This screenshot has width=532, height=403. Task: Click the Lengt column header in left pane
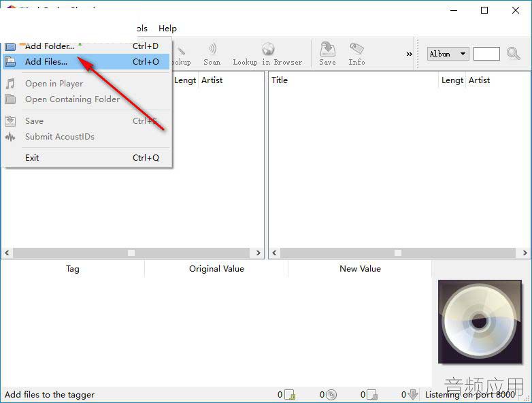point(185,80)
